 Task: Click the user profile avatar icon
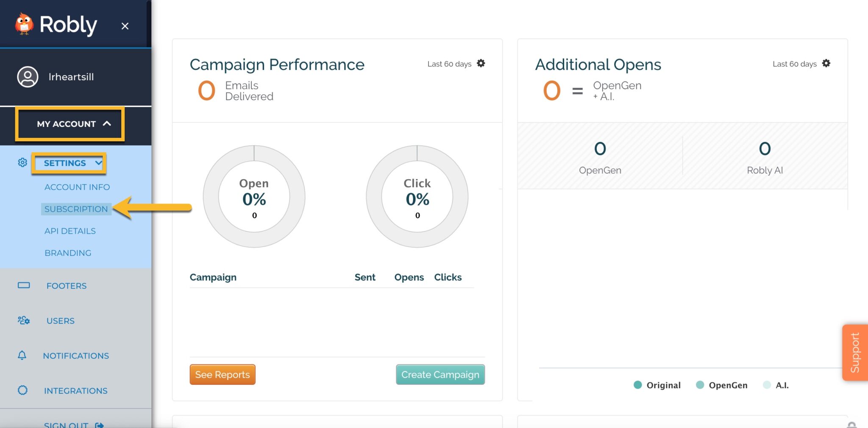[28, 77]
